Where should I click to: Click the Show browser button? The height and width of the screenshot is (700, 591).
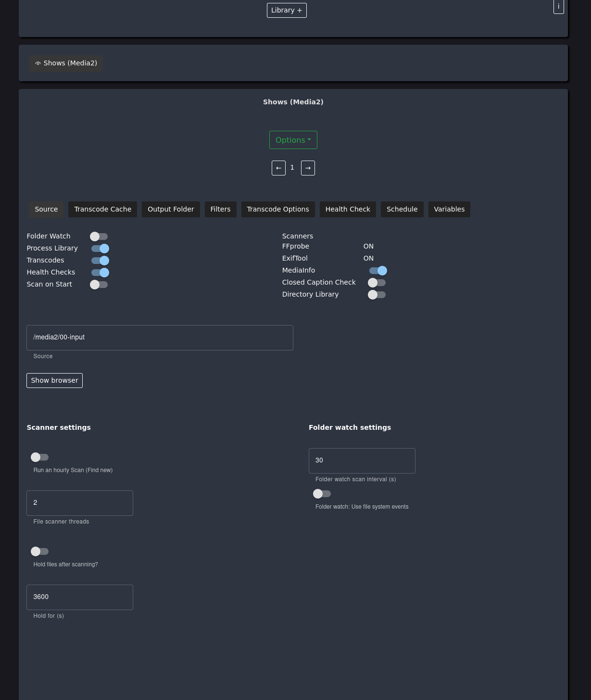(54, 380)
